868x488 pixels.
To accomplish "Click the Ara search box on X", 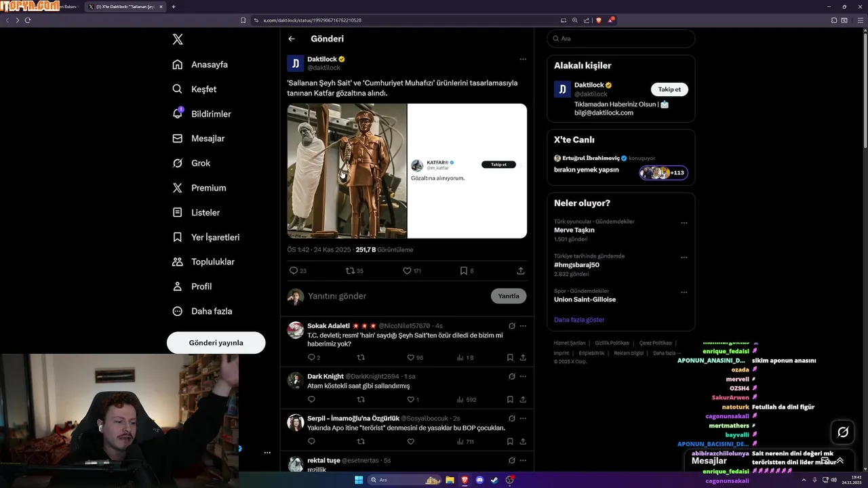I will pos(620,39).
